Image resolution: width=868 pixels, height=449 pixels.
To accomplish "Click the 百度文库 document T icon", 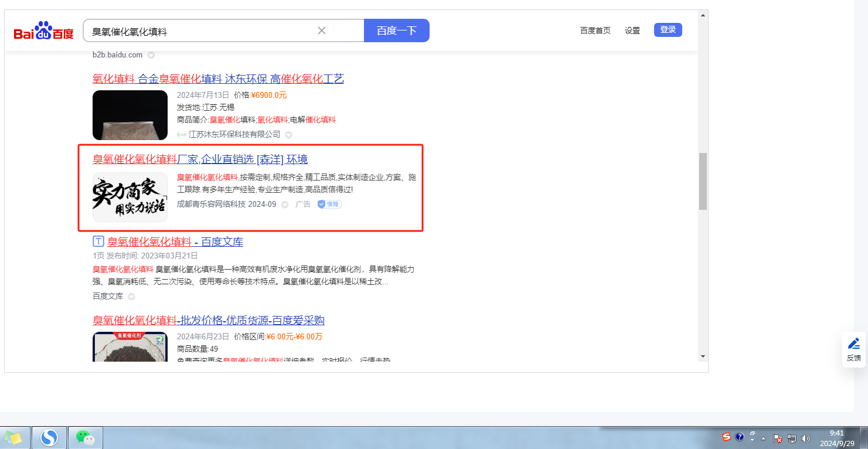I will tap(98, 241).
